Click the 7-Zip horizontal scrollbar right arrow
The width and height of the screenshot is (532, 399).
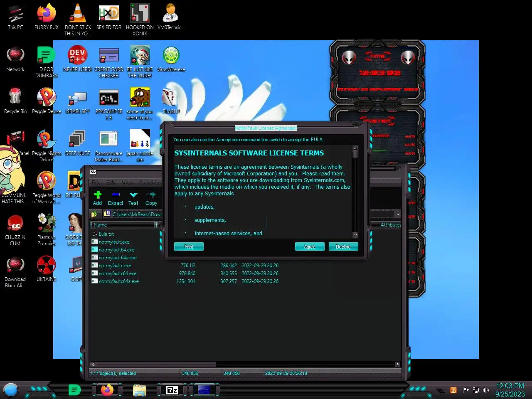tap(397, 364)
